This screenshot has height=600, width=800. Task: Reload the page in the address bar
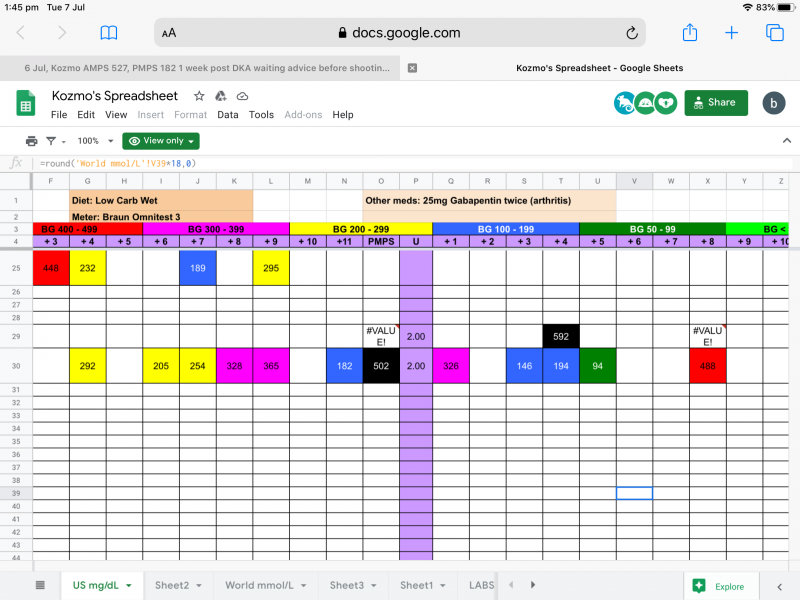click(x=631, y=33)
